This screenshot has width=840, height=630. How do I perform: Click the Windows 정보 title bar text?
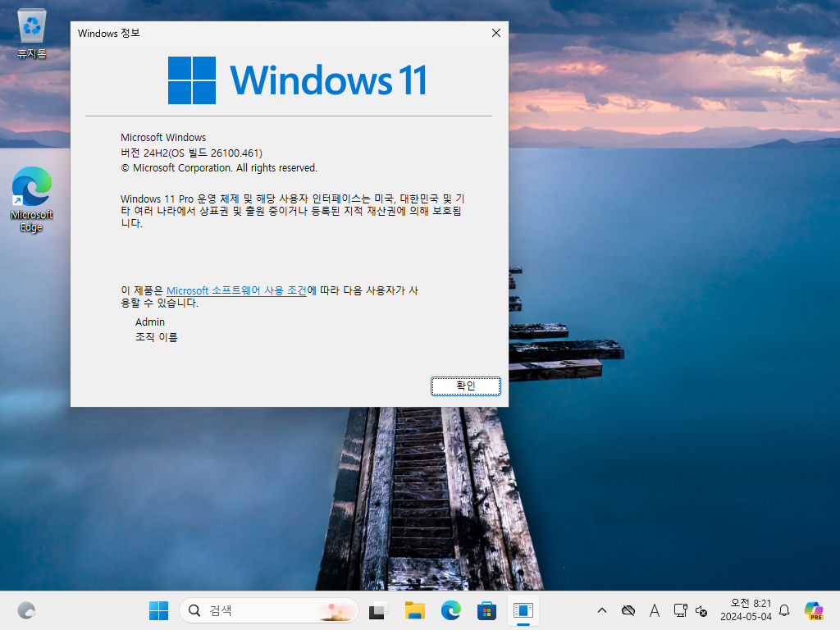coord(109,33)
